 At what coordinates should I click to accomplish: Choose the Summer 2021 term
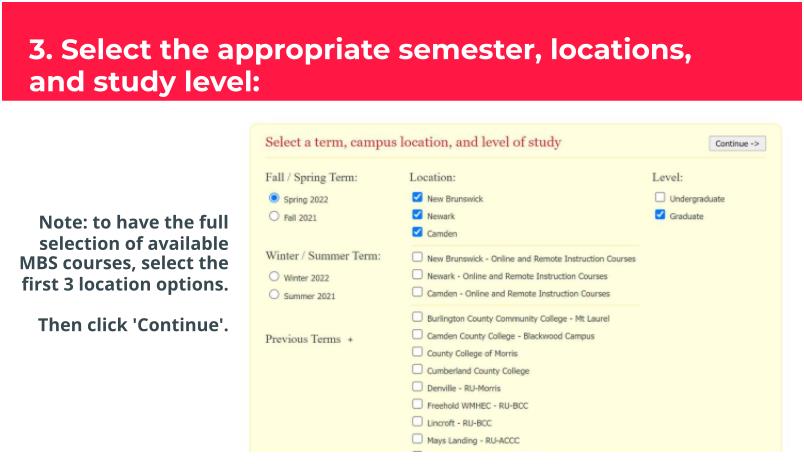click(x=274, y=295)
